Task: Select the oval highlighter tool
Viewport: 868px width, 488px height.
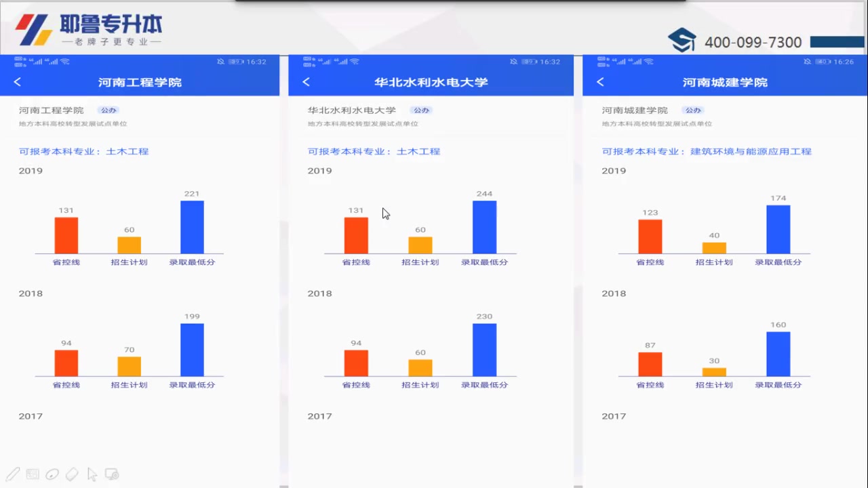Action: point(52,474)
